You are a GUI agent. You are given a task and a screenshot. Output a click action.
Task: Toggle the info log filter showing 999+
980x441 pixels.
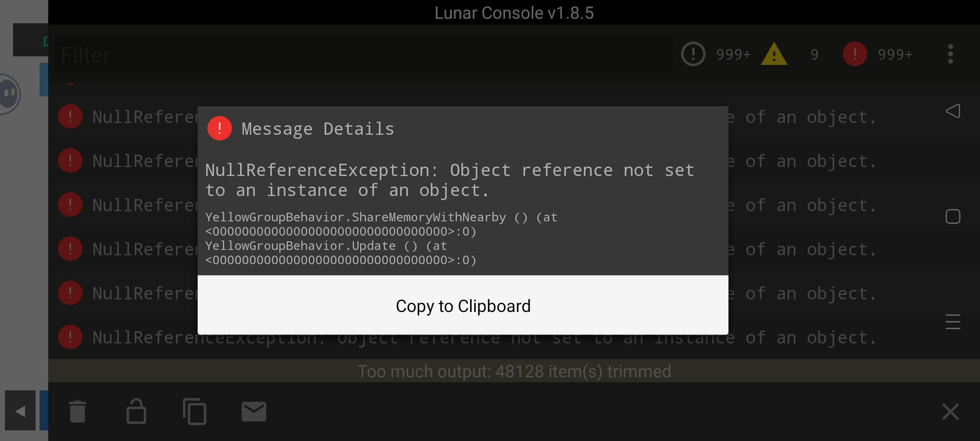point(715,54)
